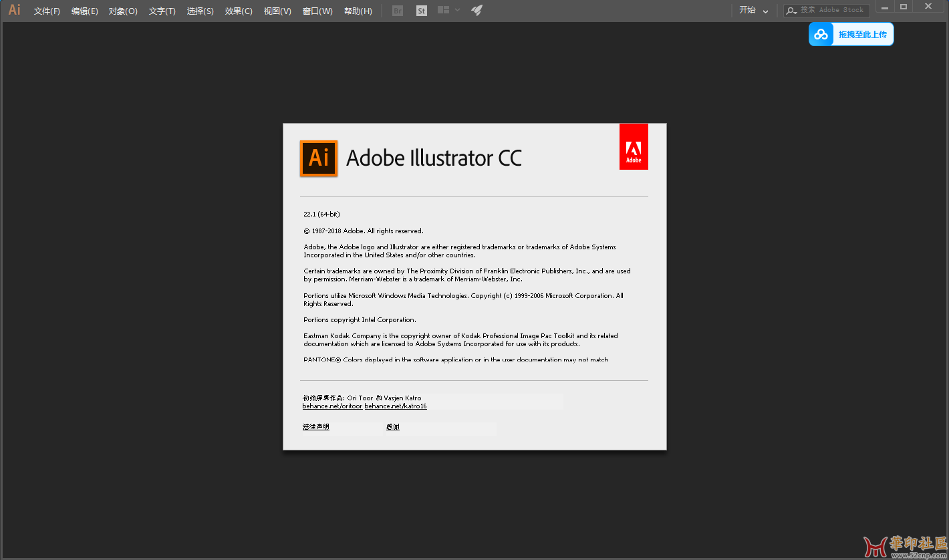Open the 编辑(E) menu
The image size is (949, 560).
(85, 11)
